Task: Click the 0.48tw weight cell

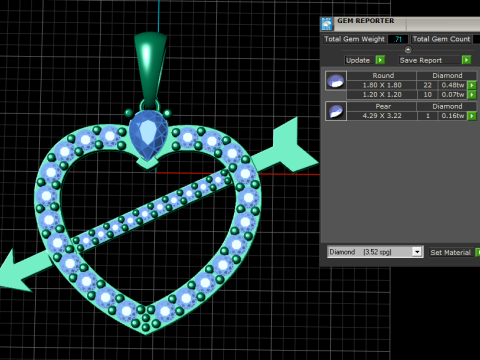Action: (x=452, y=85)
